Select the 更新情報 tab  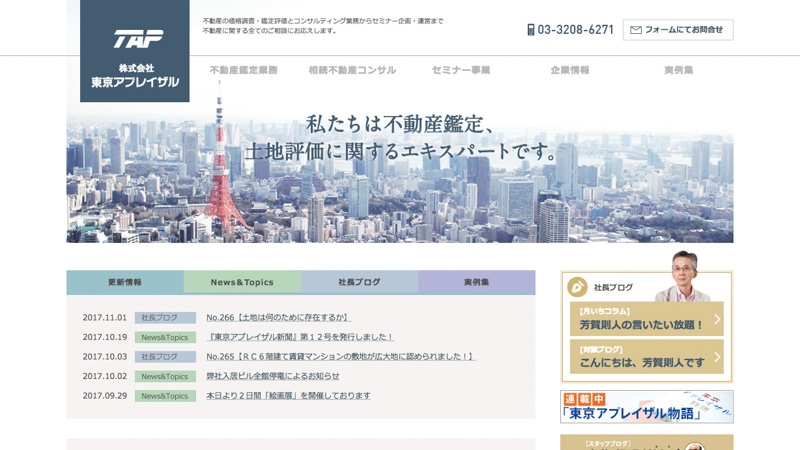[x=125, y=282]
